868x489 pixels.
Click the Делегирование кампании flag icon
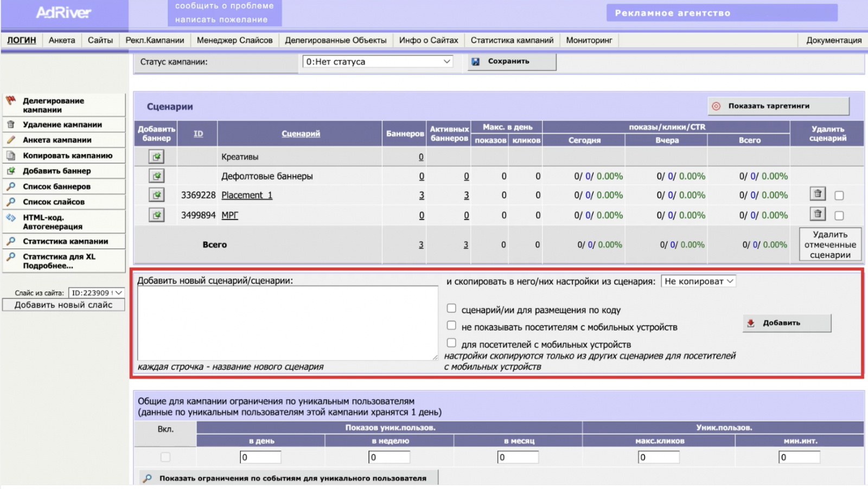[x=11, y=101]
